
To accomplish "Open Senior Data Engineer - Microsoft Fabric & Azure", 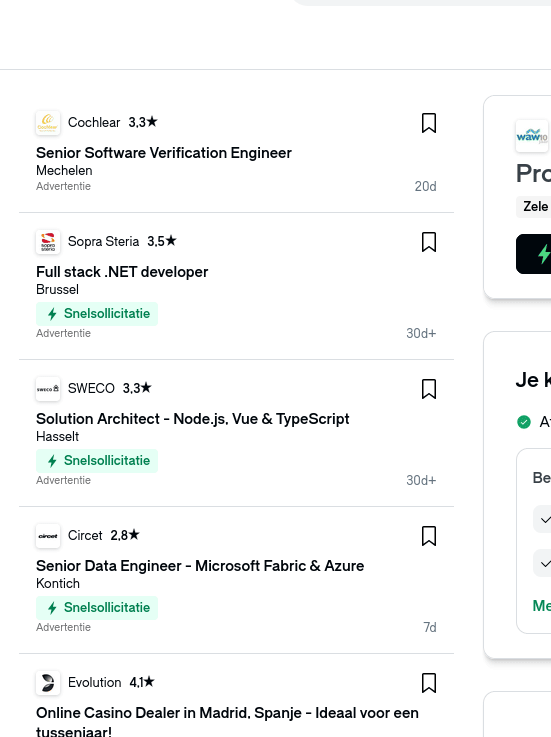I will 200,566.
